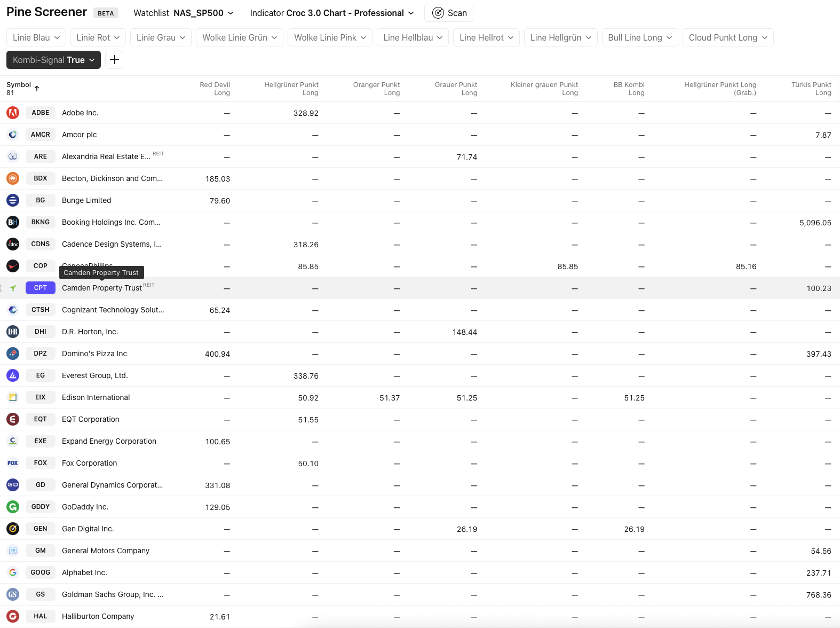Select the CPT ticker button
The width and height of the screenshot is (840, 628).
tap(41, 288)
